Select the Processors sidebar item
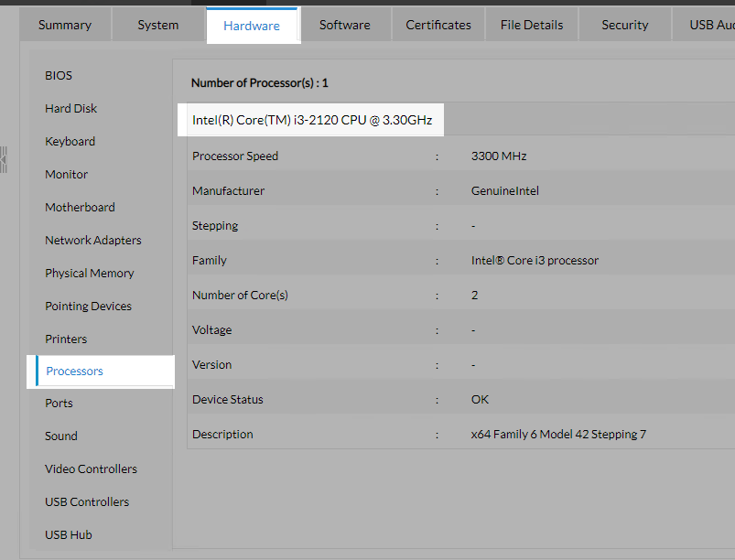The width and height of the screenshot is (735, 560). [104, 371]
